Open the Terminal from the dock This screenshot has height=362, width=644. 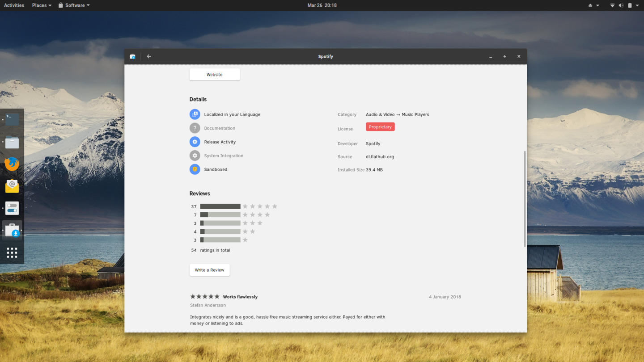[x=12, y=119]
